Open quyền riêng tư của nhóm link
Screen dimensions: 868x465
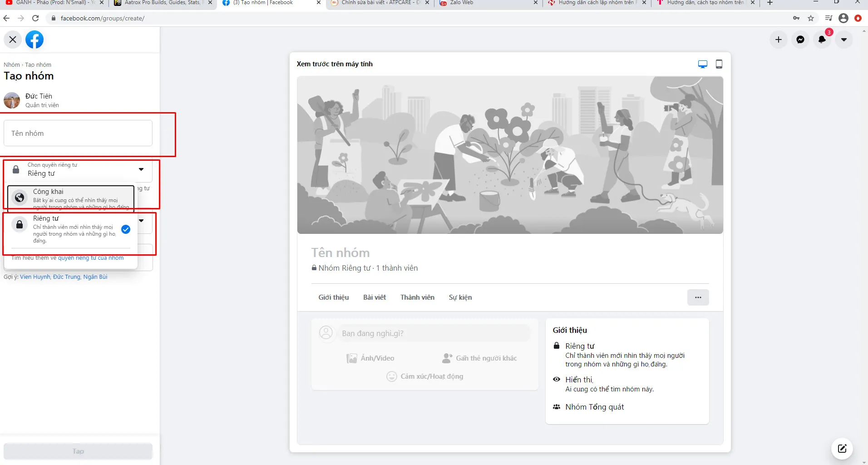(x=91, y=257)
